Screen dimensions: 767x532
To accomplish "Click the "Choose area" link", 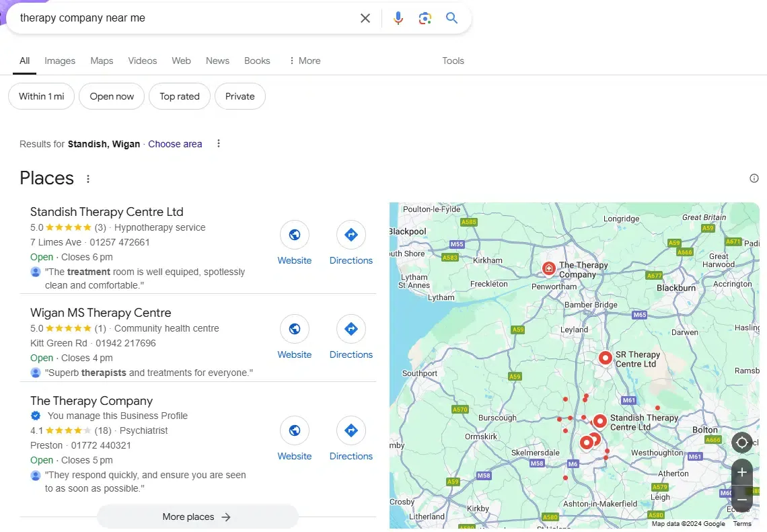I will (x=175, y=144).
